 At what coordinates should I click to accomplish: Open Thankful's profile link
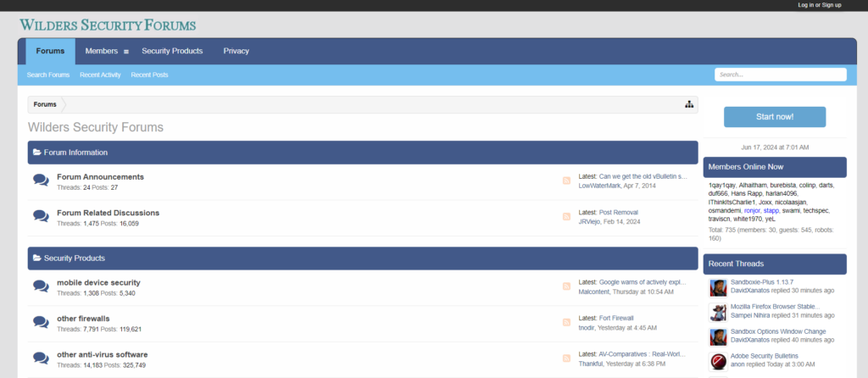591,364
